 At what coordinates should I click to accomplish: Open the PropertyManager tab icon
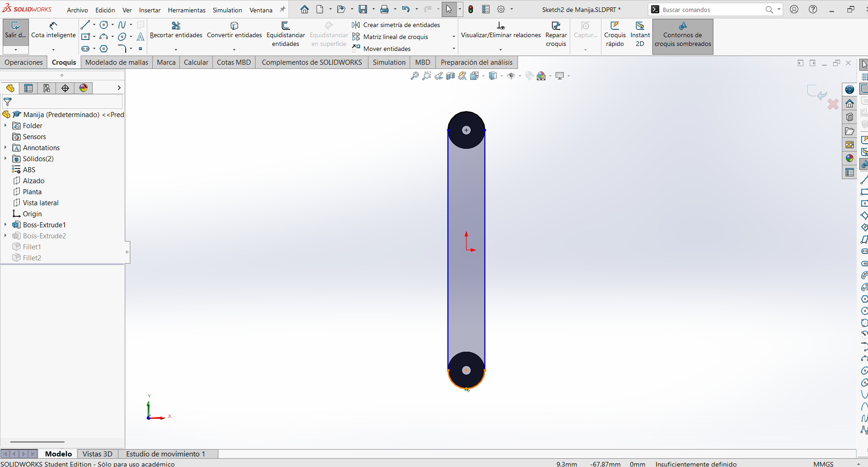pos(28,88)
